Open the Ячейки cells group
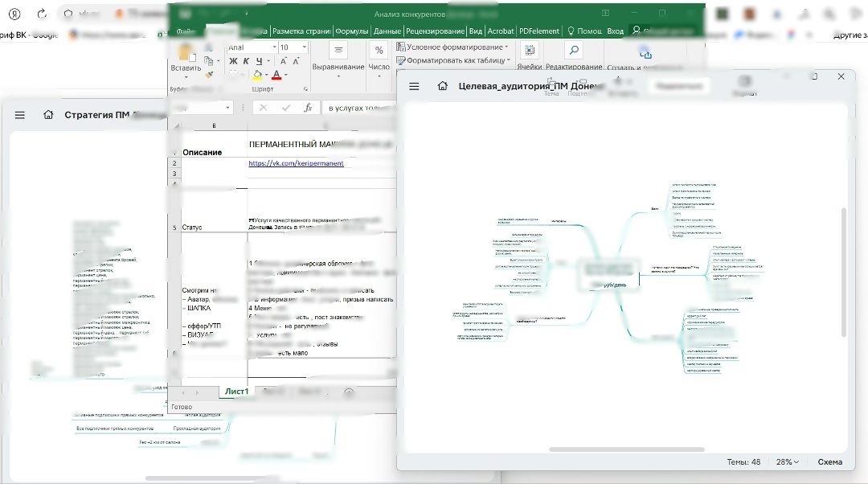868x484 pixels. pos(529,57)
